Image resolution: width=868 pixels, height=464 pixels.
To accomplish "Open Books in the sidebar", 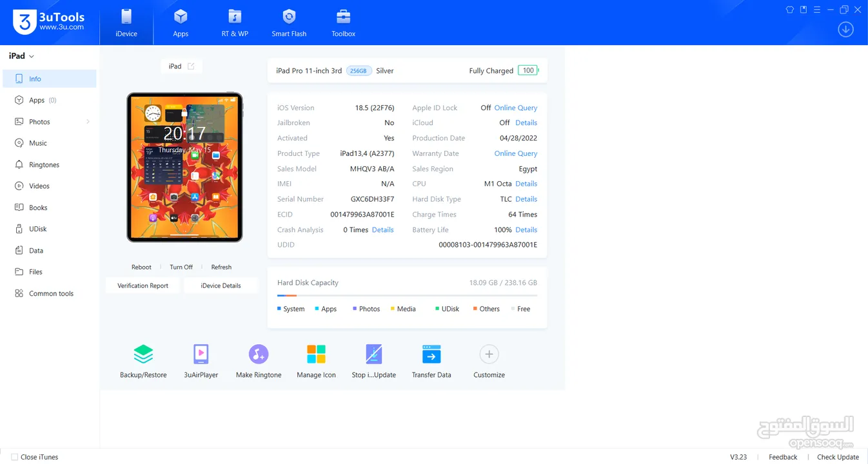I will (x=50, y=208).
